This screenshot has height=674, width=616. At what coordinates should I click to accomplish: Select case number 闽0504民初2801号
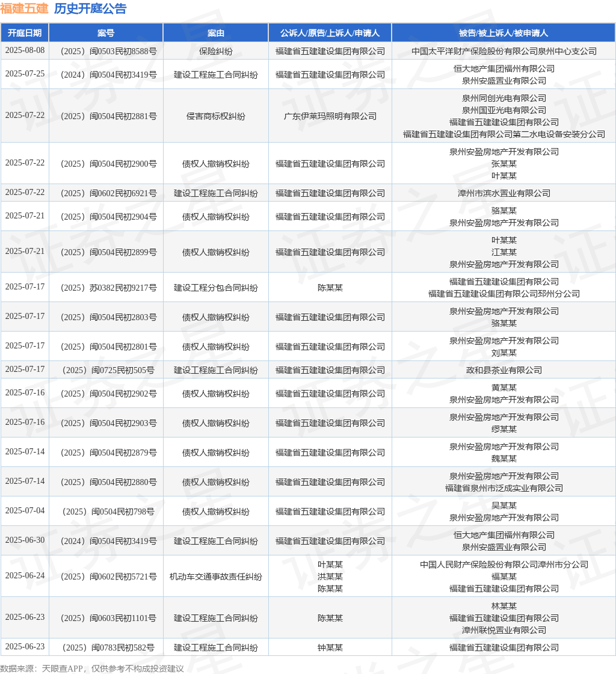point(109,347)
